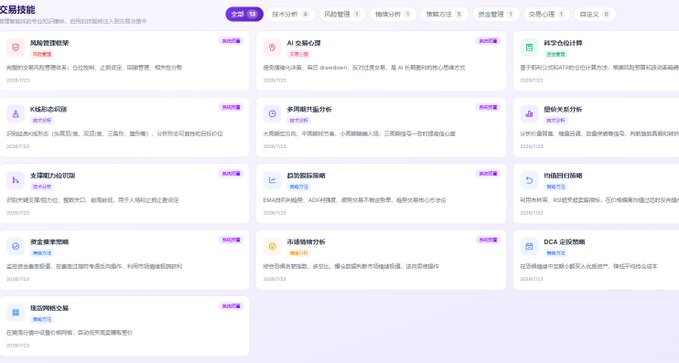
Task: Click the orange face icon of 市场情绪分析
Action: pyautogui.click(x=272, y=246)
